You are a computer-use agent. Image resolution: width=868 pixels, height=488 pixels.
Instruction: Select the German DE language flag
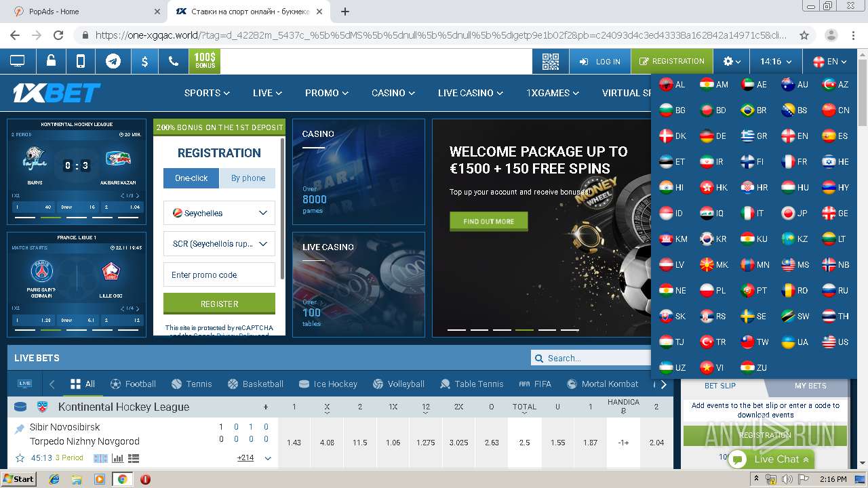pyautogui.click(x=713, y=136)
